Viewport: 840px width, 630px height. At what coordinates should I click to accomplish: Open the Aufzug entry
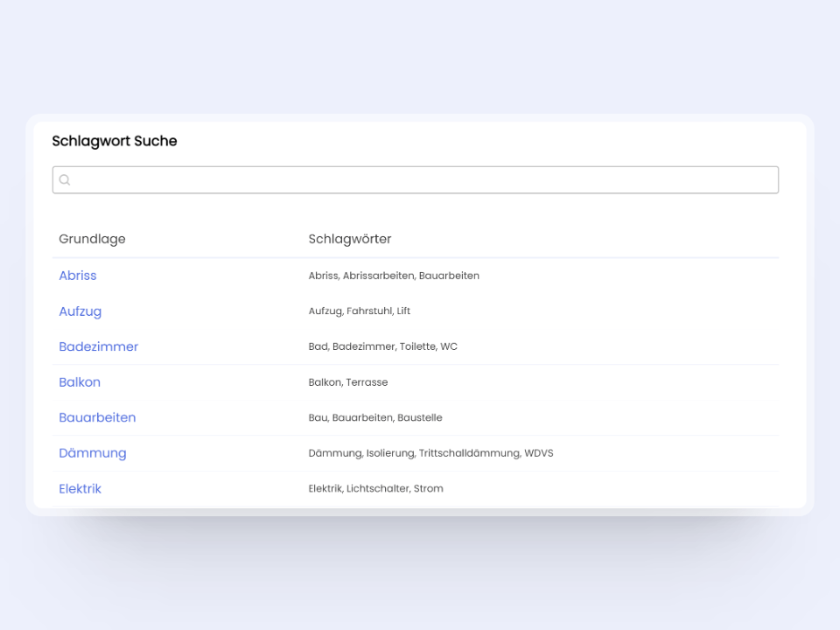click(80, 311)
